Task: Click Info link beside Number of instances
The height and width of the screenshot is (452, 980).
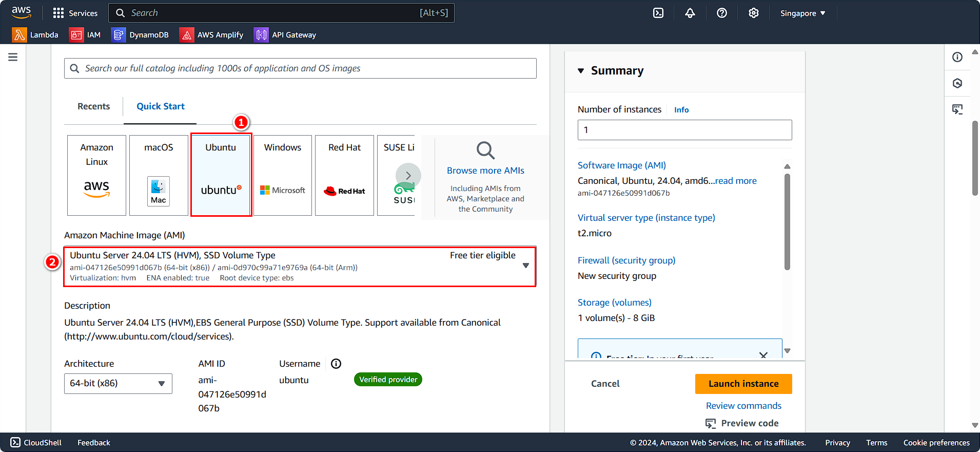Action: click(681, 110)
